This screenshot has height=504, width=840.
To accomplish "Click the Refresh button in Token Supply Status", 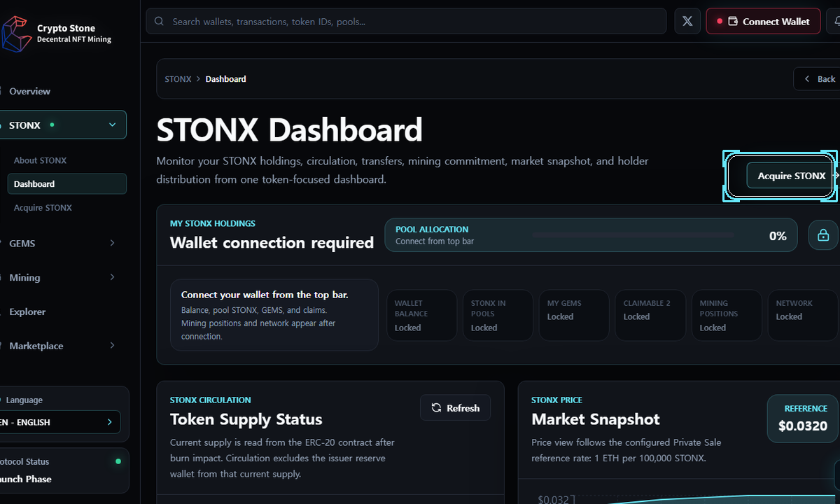I will click(455, 407).
